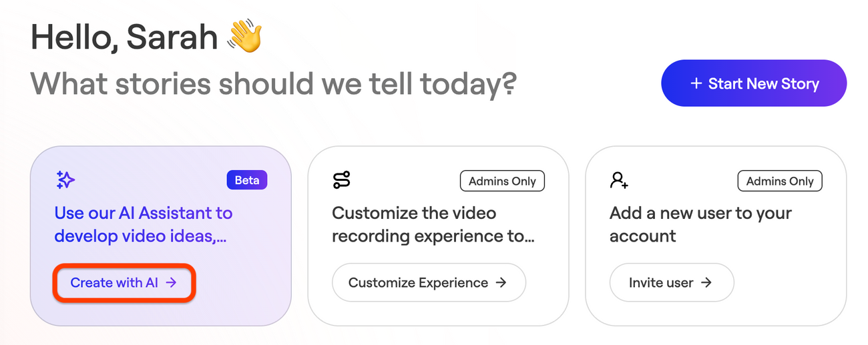Click the arrow icon beside Invite user
868x345 pixels.
tap(706, 282)
